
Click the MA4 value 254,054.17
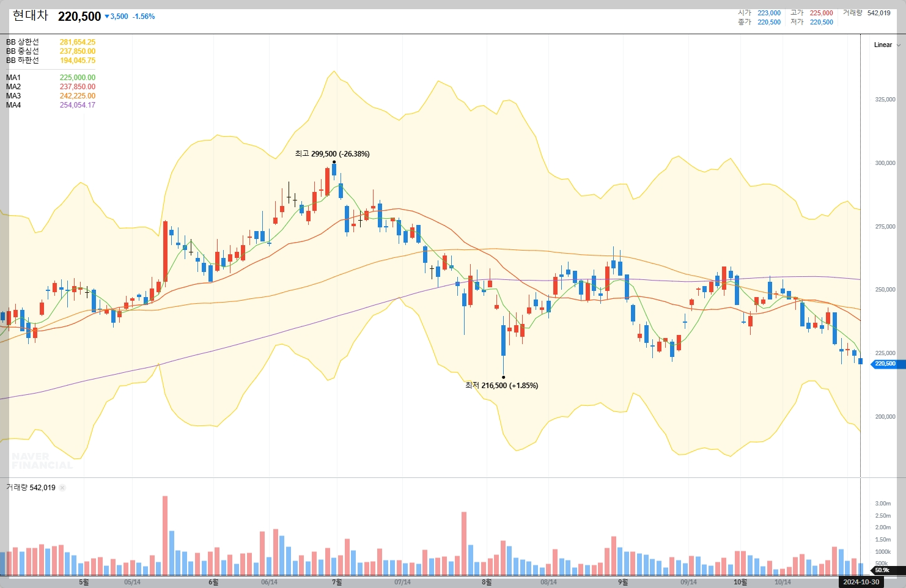[78, 105]
